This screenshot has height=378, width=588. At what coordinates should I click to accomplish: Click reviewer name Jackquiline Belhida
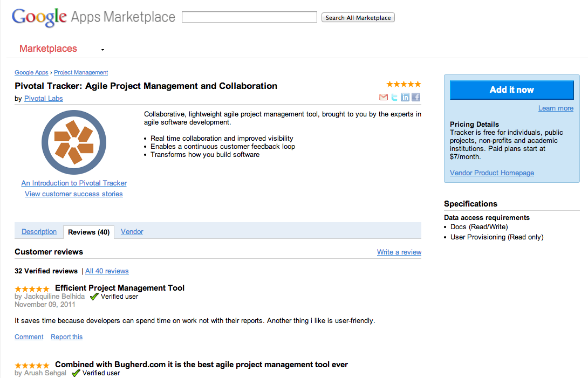(x=54, y=296)
